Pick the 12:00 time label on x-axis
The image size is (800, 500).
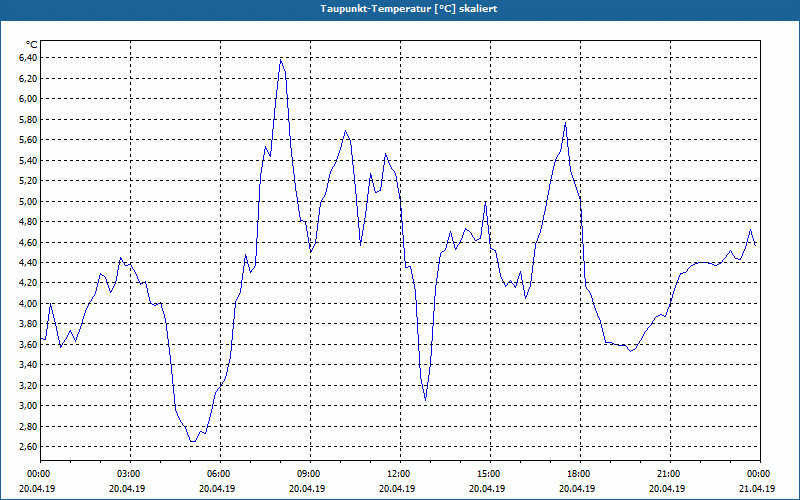click(x=400, y=474)
